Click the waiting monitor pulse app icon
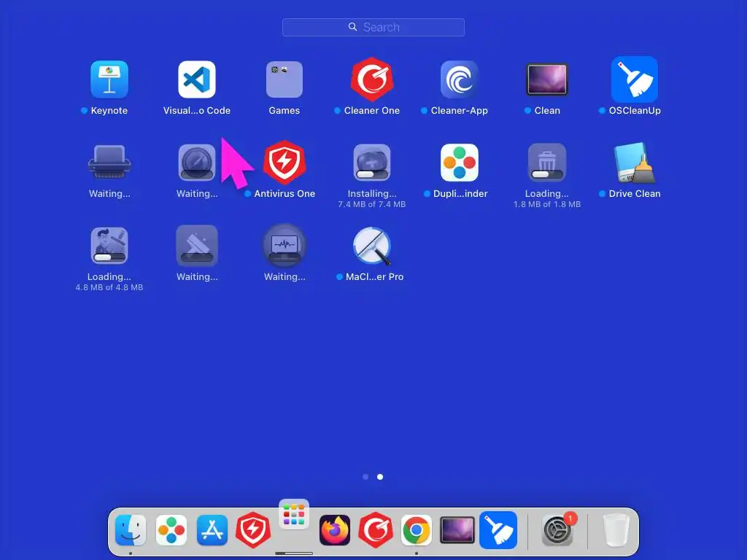The height and width of the screenshot is (560, 747). click(x=285, y=246)
